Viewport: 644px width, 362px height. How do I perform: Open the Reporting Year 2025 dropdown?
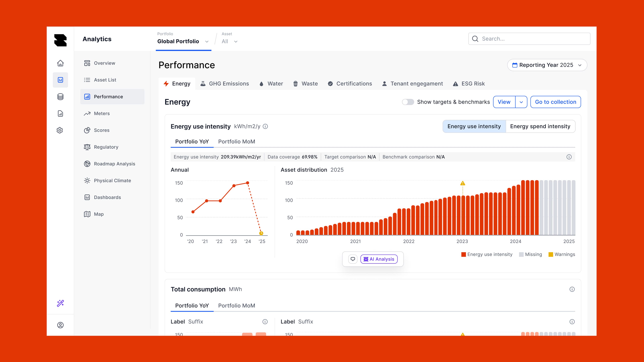point(547,65)
